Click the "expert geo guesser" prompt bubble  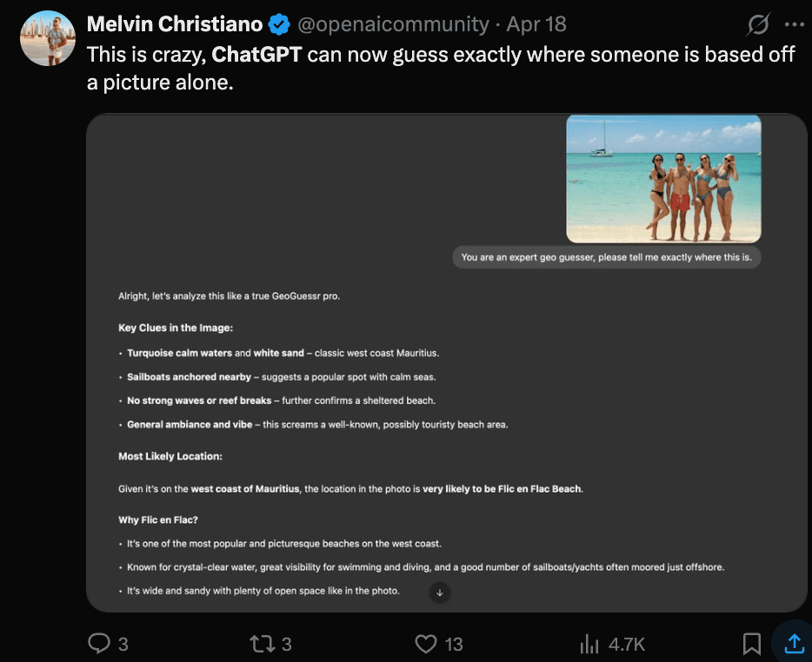[606, 257]
